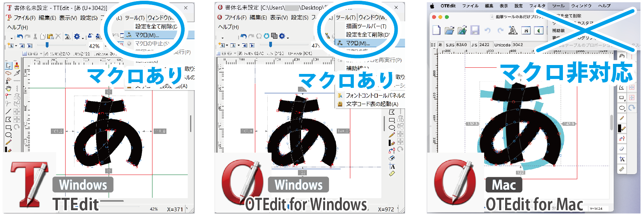The width and height of the screenshot is (644, 216).
Task: Click the Redo arrow in OTEdit Mac toolbar
Action: click(500, 30)
